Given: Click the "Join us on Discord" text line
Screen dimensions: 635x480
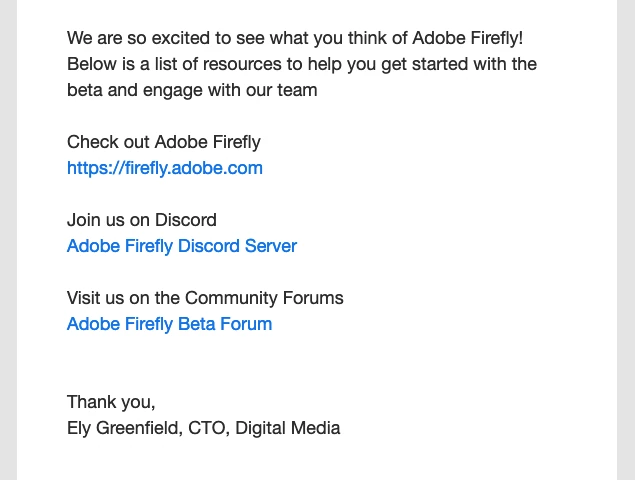Looking at the screenshot, I should click(141, 220).
